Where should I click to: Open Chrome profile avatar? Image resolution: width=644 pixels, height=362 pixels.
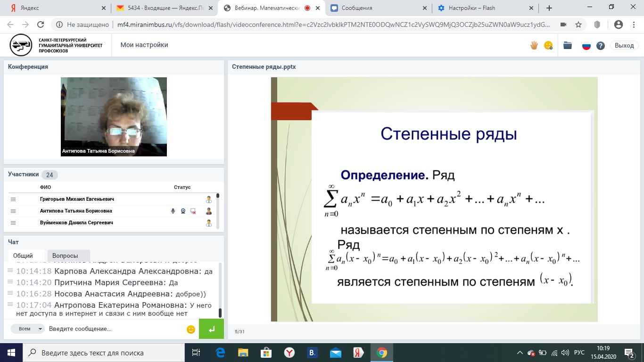pos(619,25)
